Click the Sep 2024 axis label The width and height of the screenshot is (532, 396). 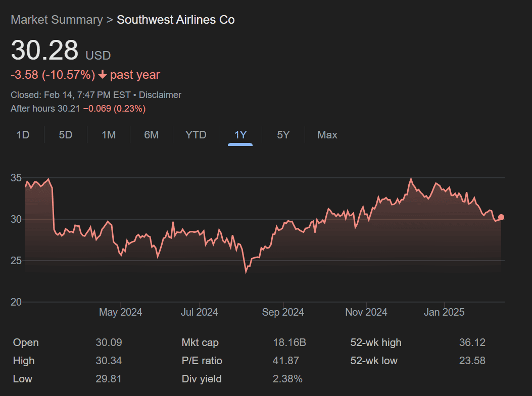click(x=283, y=312)
